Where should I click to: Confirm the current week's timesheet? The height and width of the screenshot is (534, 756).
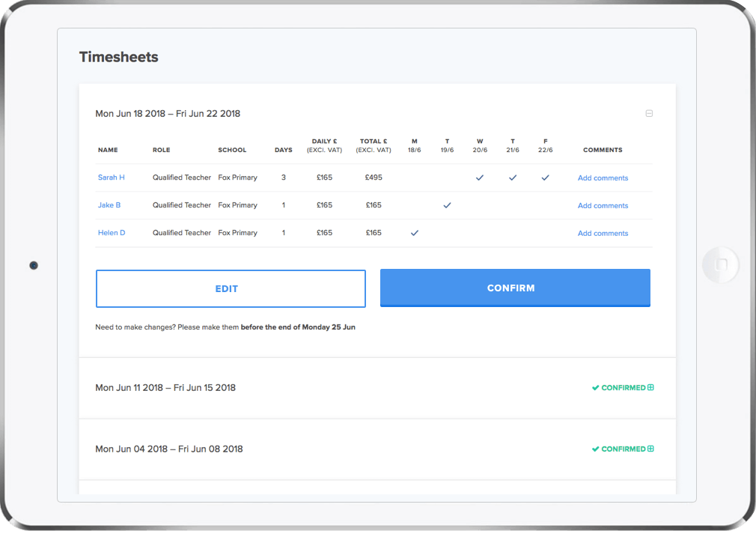click(x=515, y=288)
